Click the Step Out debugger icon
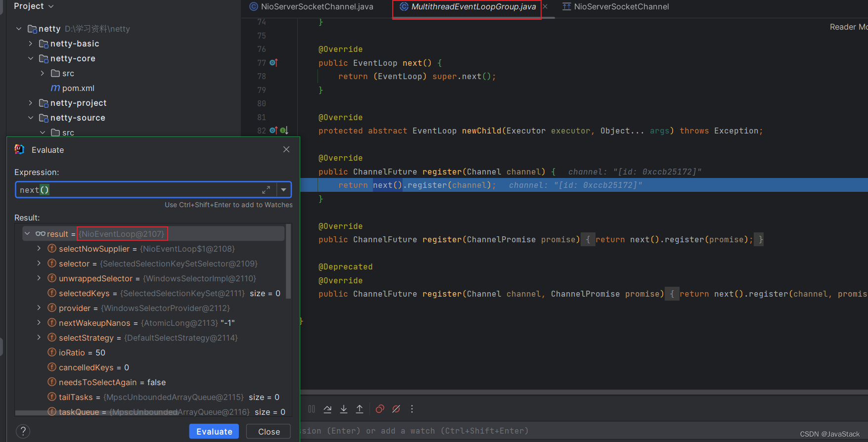Screen dimensions: 868x442 coord(360,409)
